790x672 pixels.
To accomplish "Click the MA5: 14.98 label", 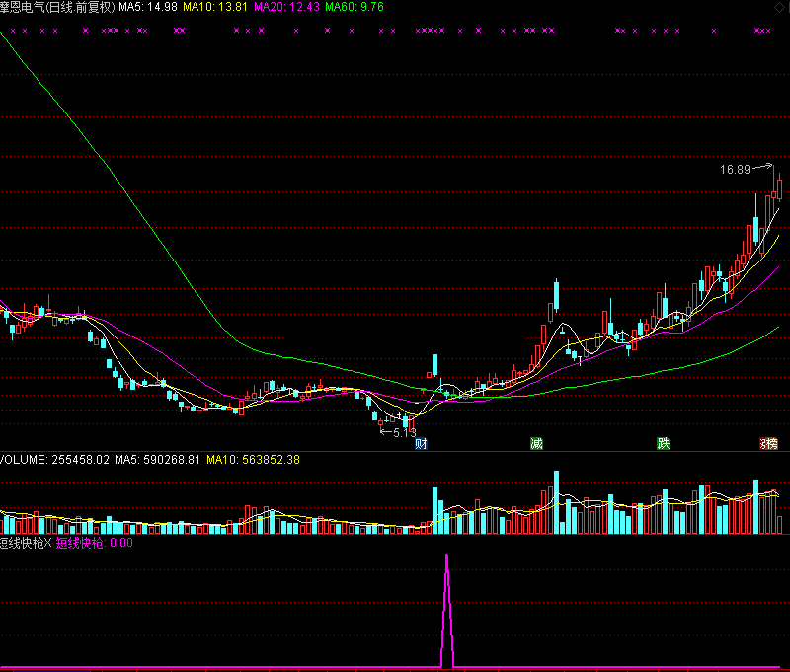I will [148, 7].
